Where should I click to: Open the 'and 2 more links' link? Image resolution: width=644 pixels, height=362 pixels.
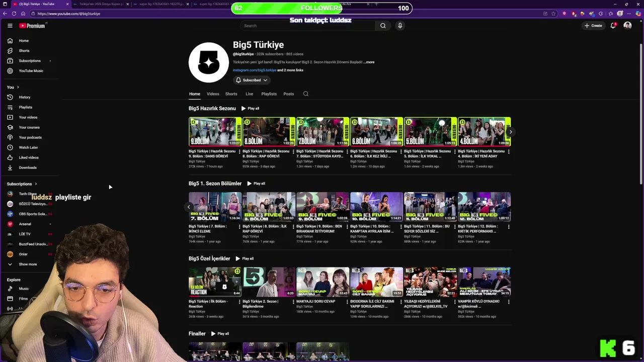(290, 70)
